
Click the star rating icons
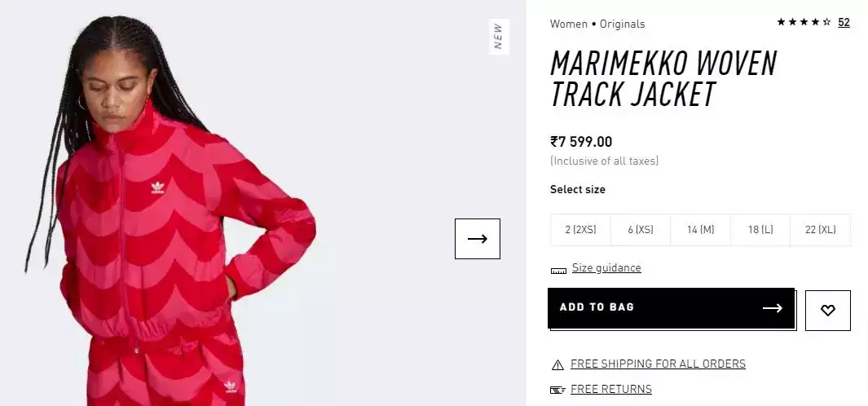coord(803,23)
